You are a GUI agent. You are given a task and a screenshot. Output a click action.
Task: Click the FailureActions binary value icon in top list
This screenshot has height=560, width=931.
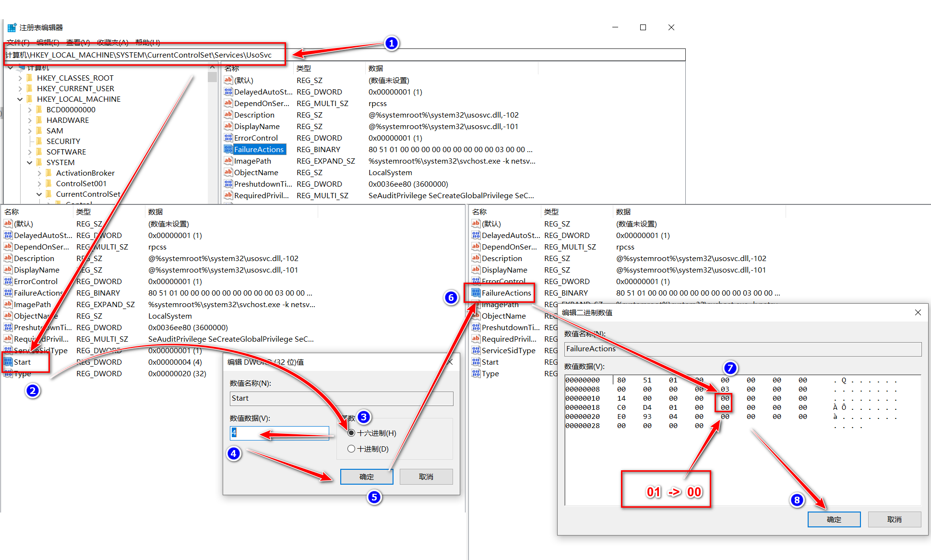228,149
